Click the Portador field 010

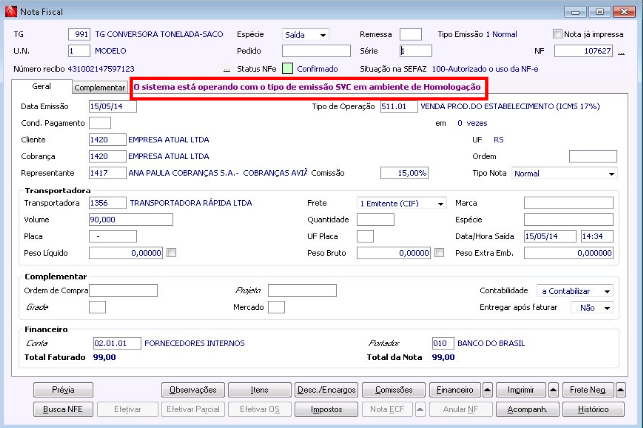click(443, 343)
